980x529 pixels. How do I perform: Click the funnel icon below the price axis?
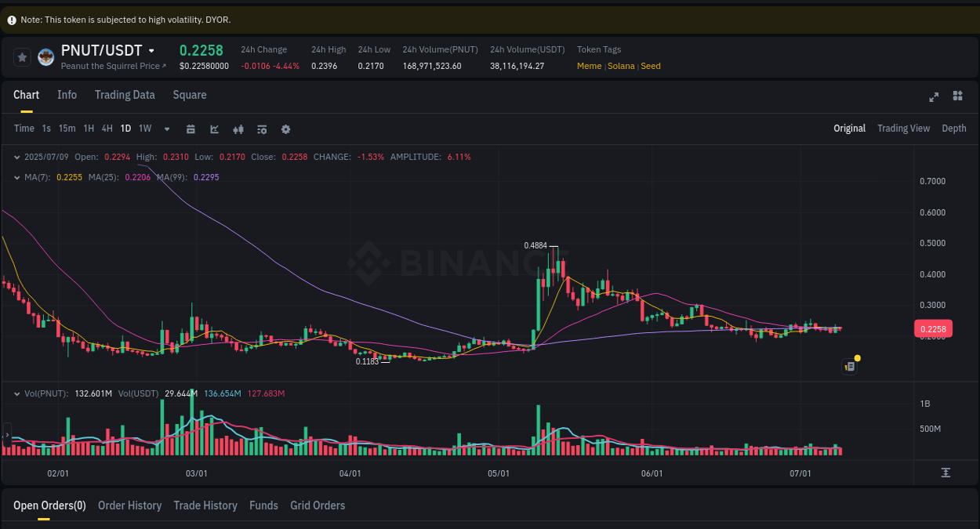coord(946,472)
